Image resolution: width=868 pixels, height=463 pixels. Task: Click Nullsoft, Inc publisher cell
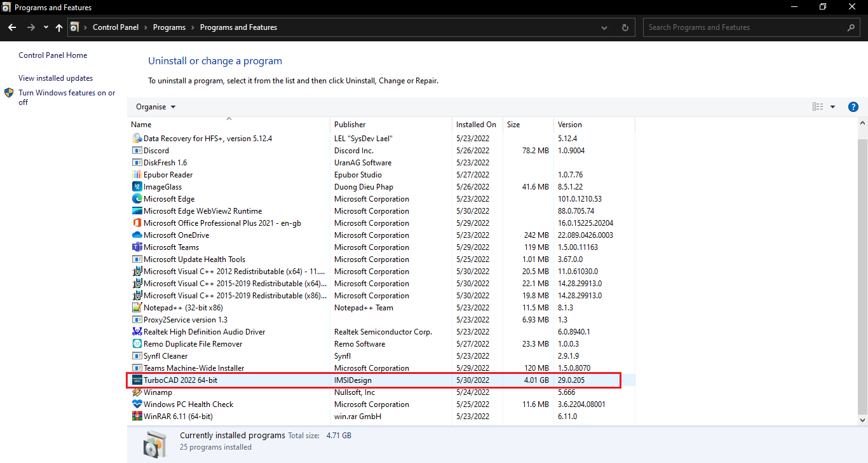pos(355,392)
